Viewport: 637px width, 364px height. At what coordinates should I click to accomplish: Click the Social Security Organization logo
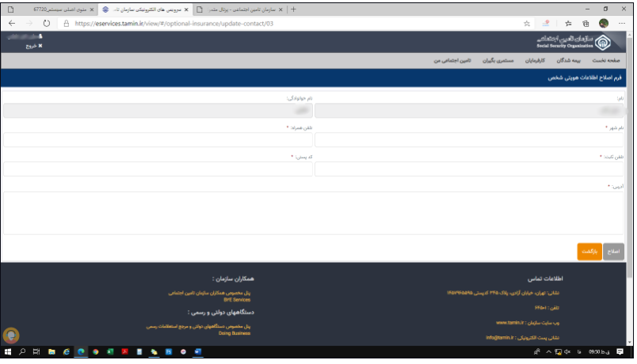pyautogui.click(x=574, y=42)
